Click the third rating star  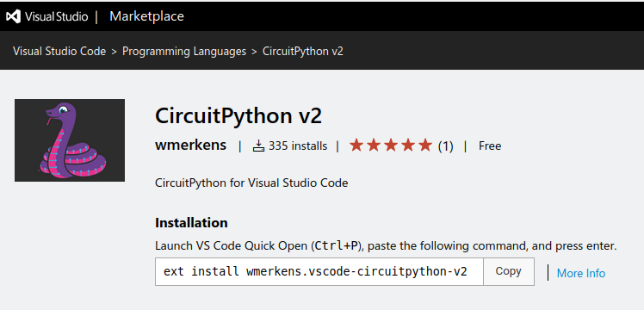point(391,145)
